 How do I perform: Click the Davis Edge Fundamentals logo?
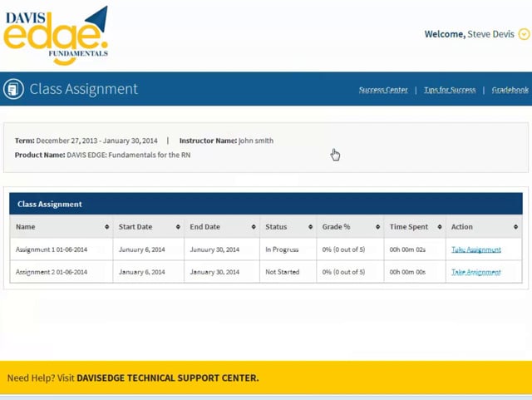pyautogui.click(x=56, y=35)
